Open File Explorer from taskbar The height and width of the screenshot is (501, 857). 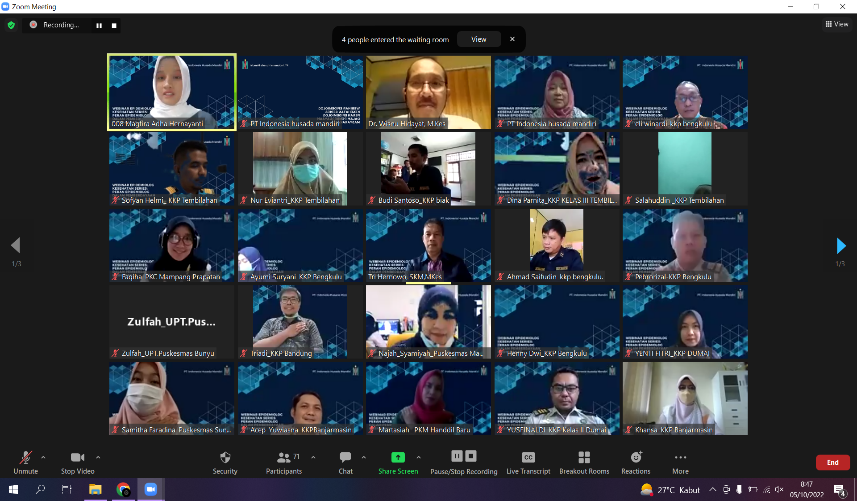pos(95,490)
